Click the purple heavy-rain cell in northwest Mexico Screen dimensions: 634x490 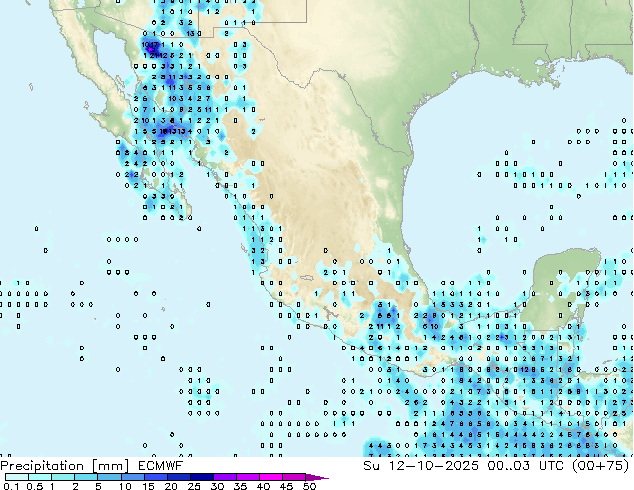pyautogui.click(x=150, y=49)
